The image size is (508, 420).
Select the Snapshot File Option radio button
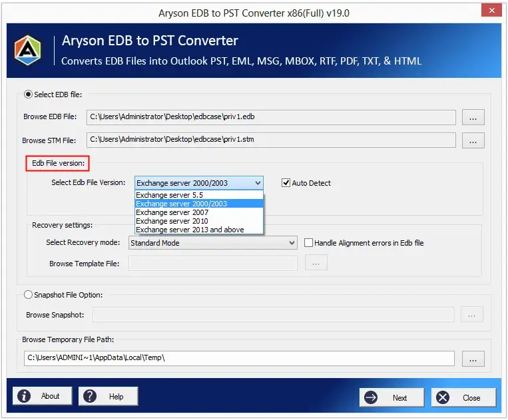[x=28, y=295]
